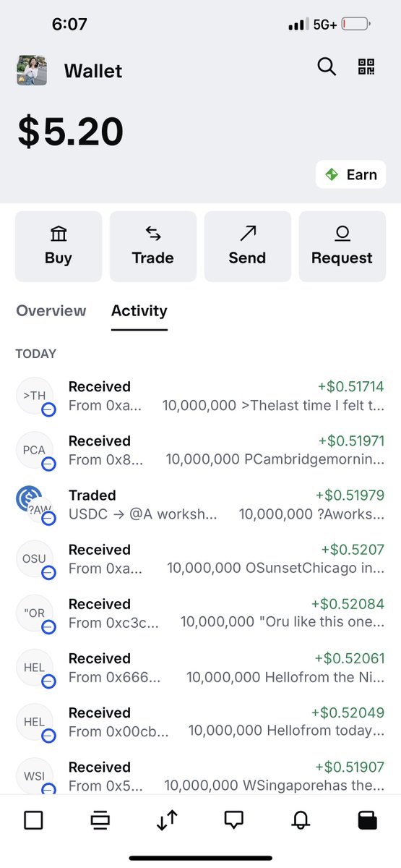Screen dimensions: 401x868
Task: Tap the up-down arrows icon in bottom bar
Action: (167, 820)
